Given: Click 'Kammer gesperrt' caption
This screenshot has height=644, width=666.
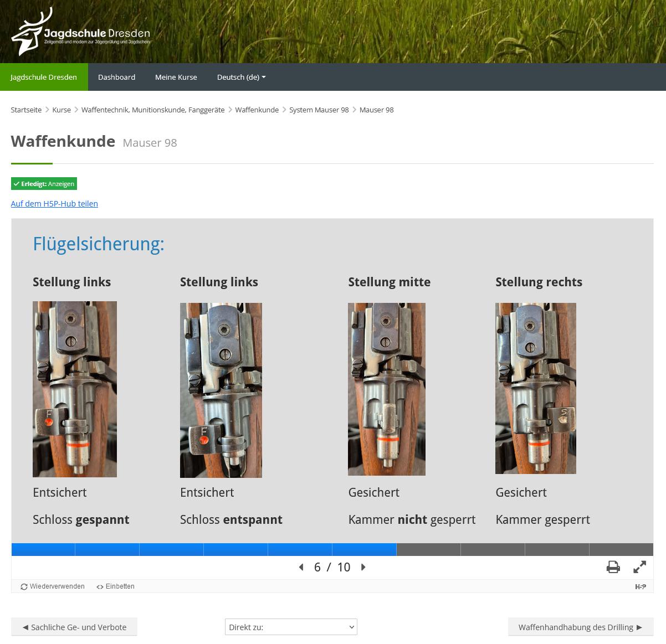Looking at the screenshot, I should coord(542,519).
